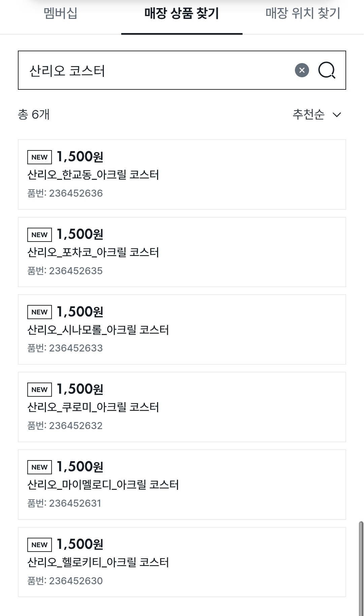Tap the 산리오_쿠로미_아크릴 코스터 result
Image resolution: width=364 pixels, height=616 pixels.
93,407
